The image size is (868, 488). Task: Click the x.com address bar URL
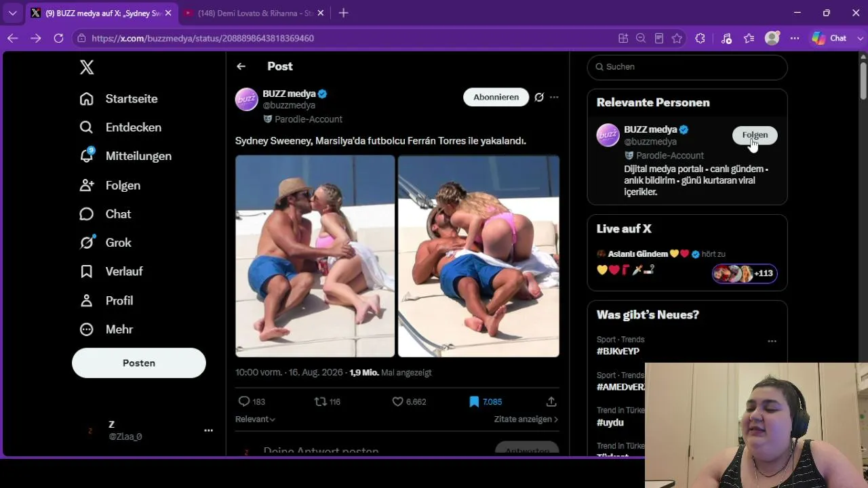point(203,39)
